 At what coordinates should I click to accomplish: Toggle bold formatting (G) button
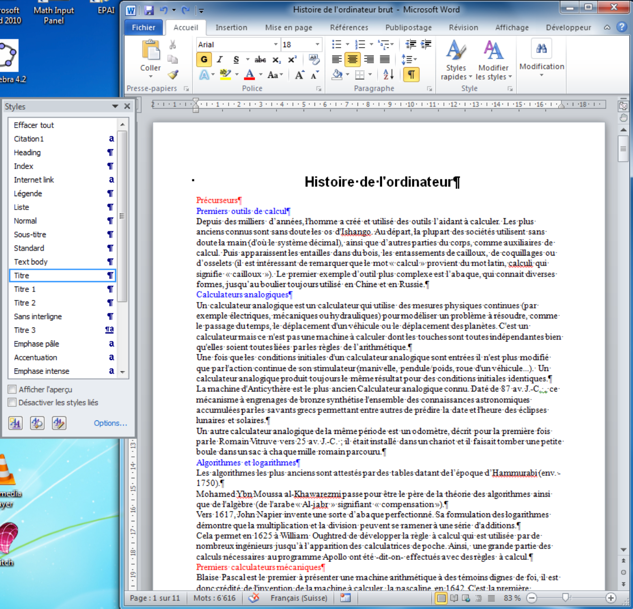204,60
